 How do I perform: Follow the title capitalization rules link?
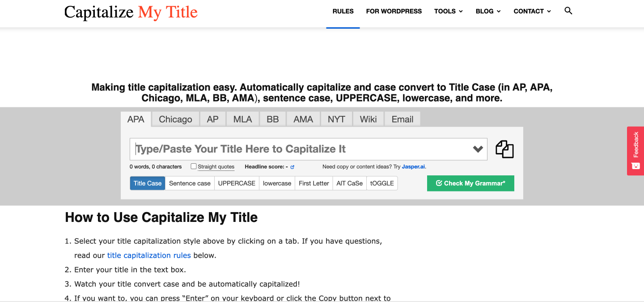149,255
